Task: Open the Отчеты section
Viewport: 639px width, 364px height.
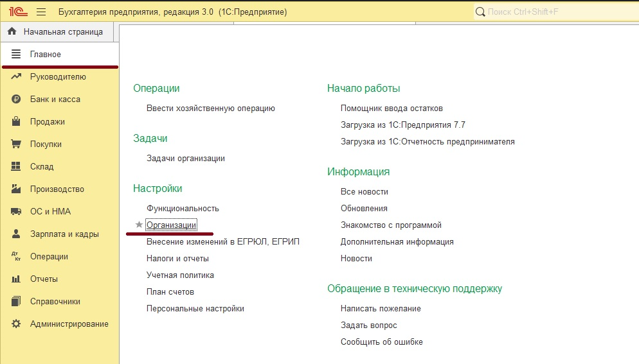Action: point(60,279)
